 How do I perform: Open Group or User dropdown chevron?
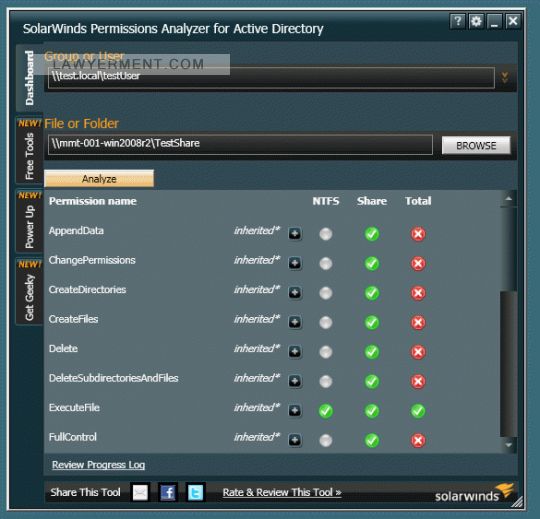[505, 77]
